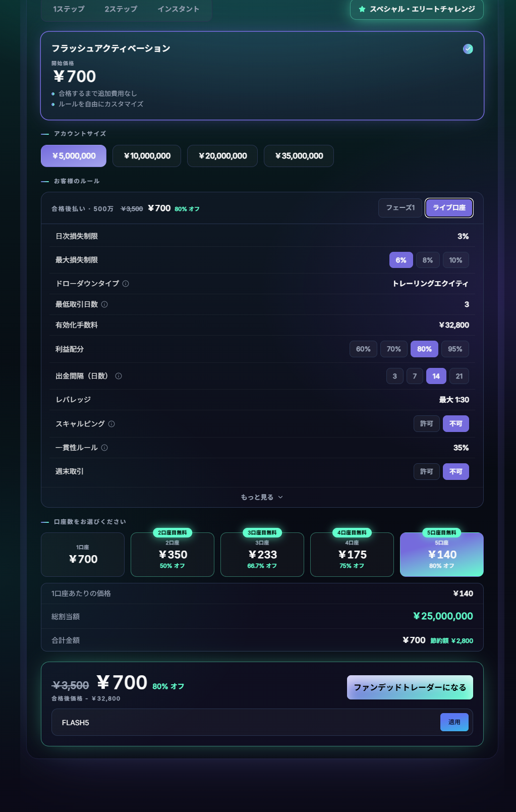
Task: Switch to インスタント tab
Action: [179, 9]
